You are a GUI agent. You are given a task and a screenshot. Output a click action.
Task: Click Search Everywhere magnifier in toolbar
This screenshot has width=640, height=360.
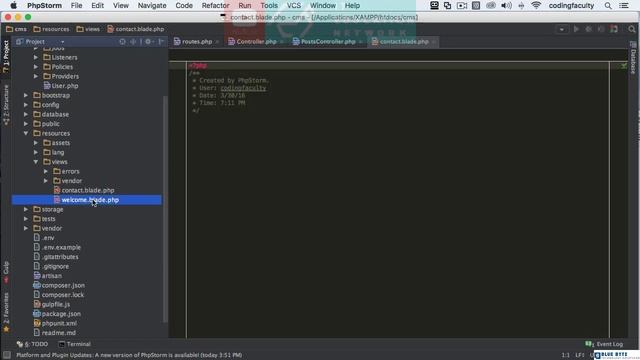[632, 29]
